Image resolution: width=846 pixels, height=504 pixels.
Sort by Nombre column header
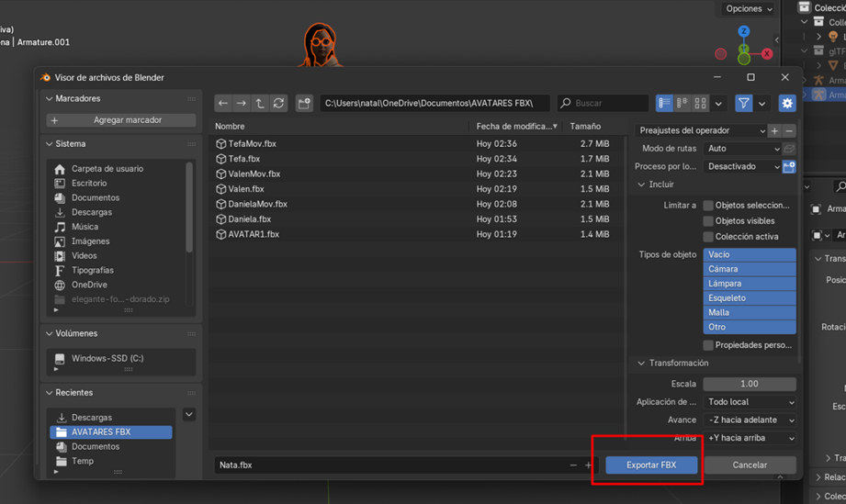click(x=230, y=126)
